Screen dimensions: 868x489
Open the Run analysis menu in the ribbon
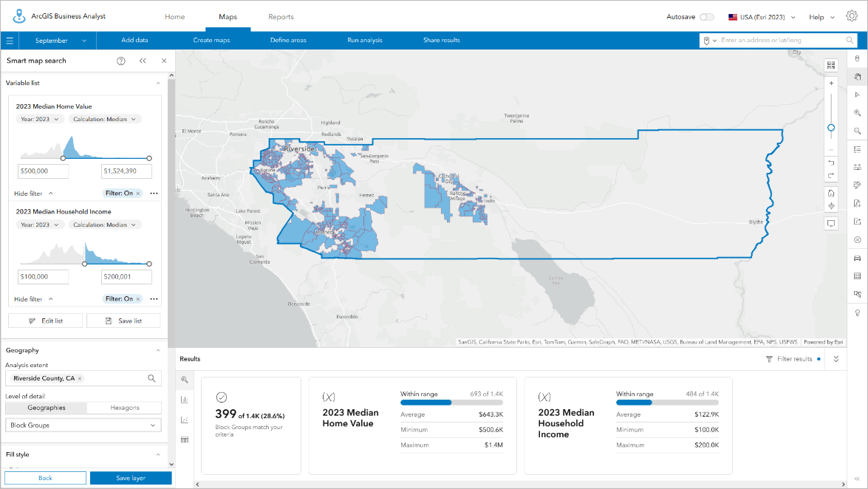(364, 40)
